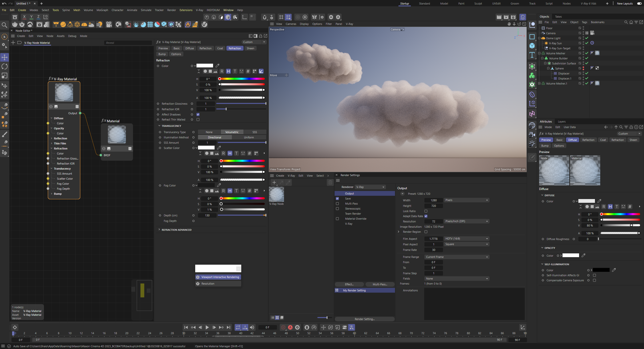
Task: Enable the red autokeying A button
Action: pos(290,327)
